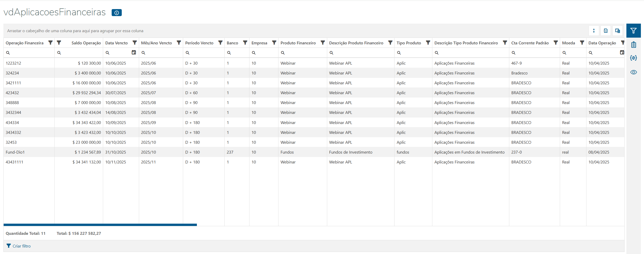Open the column chooser icon
The width and height of the screenshot is (644, 254).
(x=618, y=31)
